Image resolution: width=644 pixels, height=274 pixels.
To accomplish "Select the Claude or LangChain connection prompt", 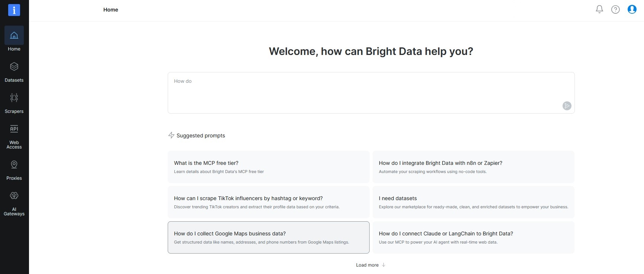I will pos(473,237).
